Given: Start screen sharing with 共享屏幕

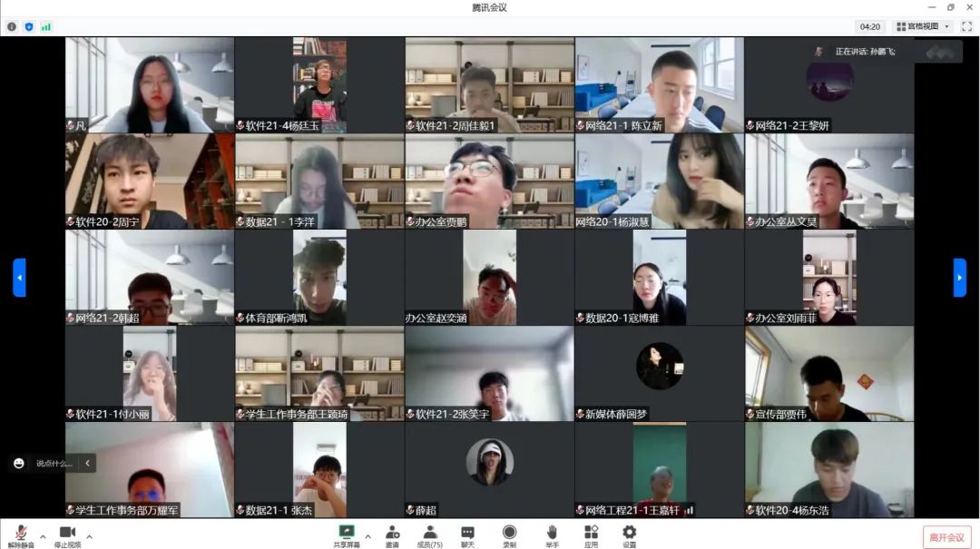Looking at the screenshot, I should 346,535.
